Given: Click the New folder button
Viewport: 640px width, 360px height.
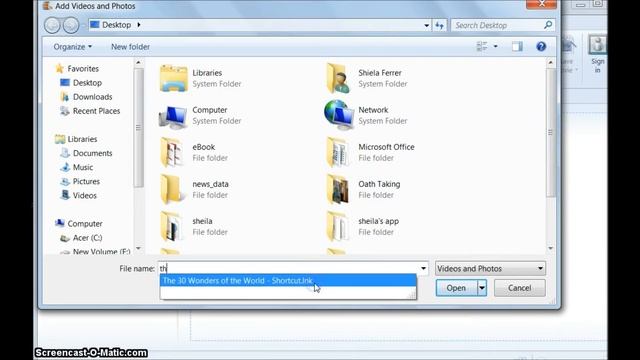Looking at the screenshot, I should [x=131, y=47].
